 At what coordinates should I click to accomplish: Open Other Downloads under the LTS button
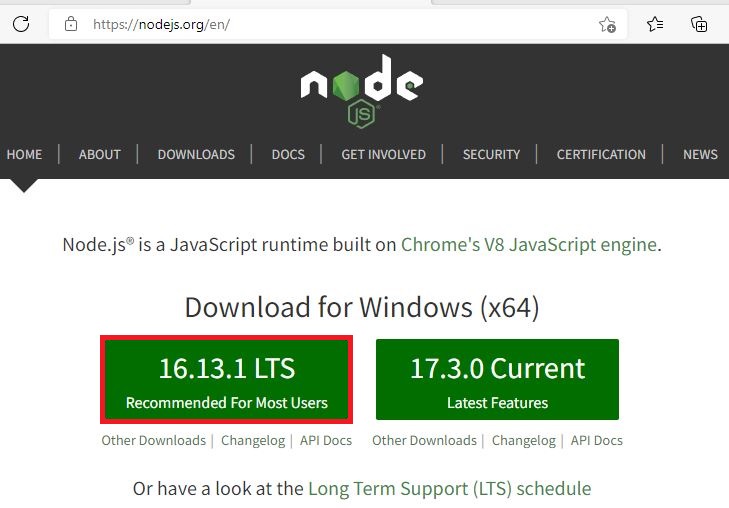[x=153, y=440]
